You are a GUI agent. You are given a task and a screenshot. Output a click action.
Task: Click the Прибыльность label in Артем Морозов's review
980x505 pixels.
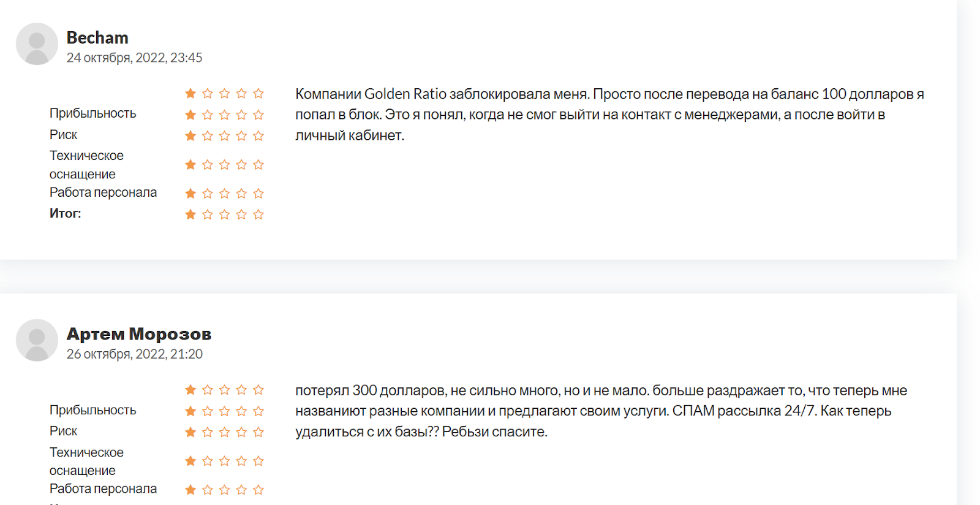pos(92,410)
